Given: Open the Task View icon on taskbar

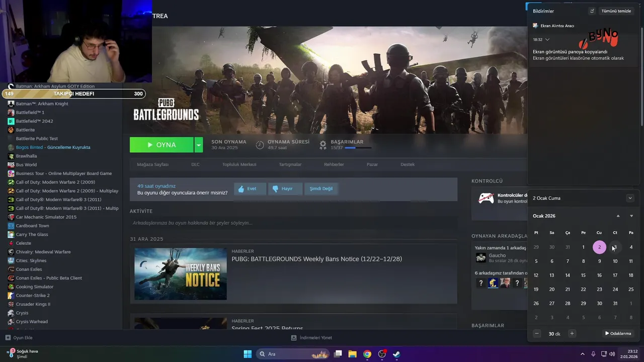Looking at the screenshot, I should (x=338, y=354).
